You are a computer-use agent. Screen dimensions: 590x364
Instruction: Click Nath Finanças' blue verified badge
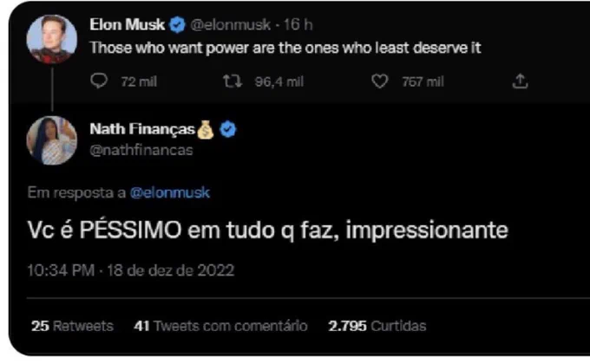(227, 129)
